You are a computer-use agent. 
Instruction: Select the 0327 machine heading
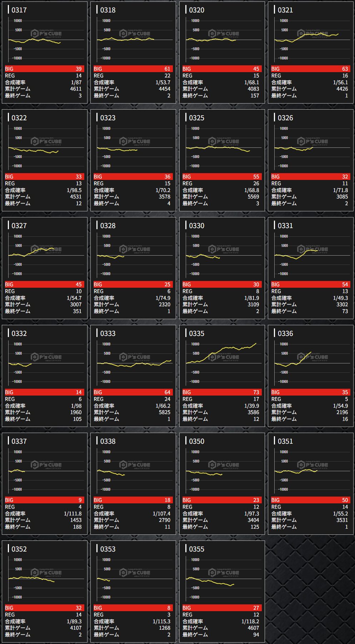[19, 226]
